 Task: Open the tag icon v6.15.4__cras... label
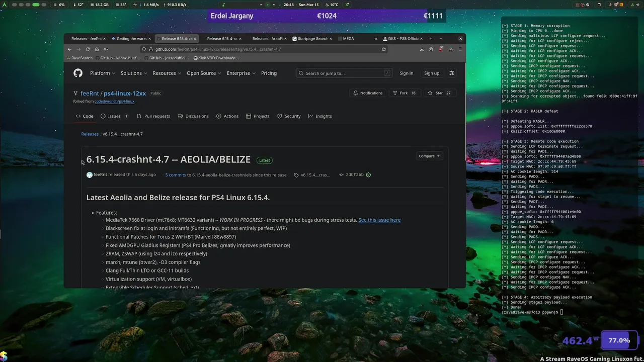[x=312, y=175]
